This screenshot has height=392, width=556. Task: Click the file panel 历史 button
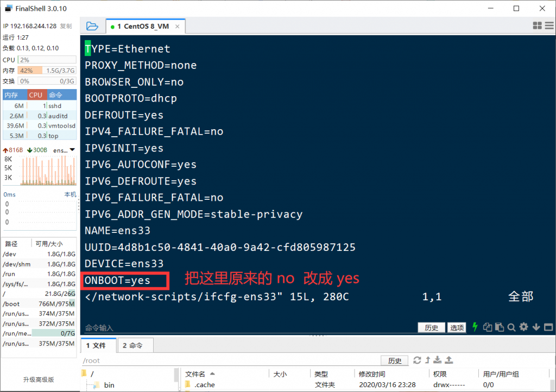[394, 361]
